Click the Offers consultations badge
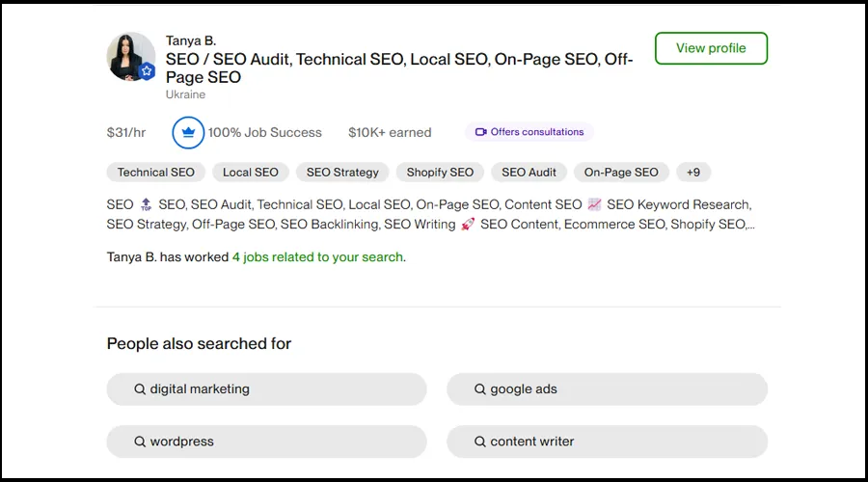This screenshot has height=482, width=868. point(529,132)
